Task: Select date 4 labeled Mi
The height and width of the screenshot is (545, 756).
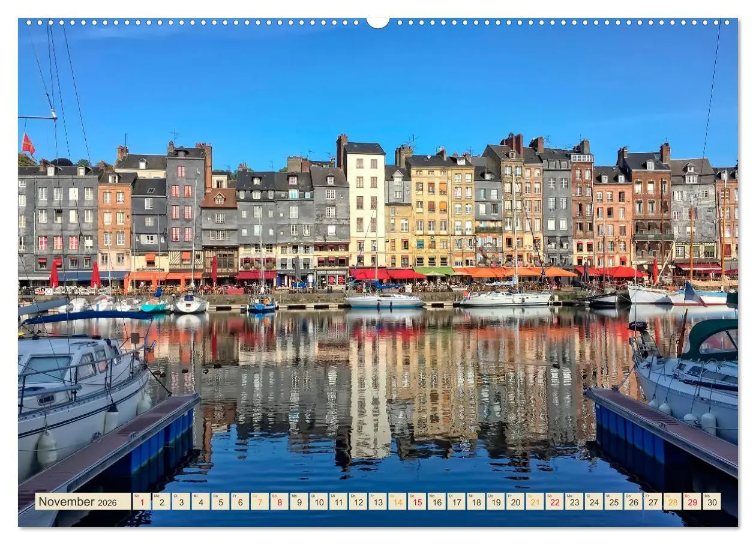Action: click(201, 502)
